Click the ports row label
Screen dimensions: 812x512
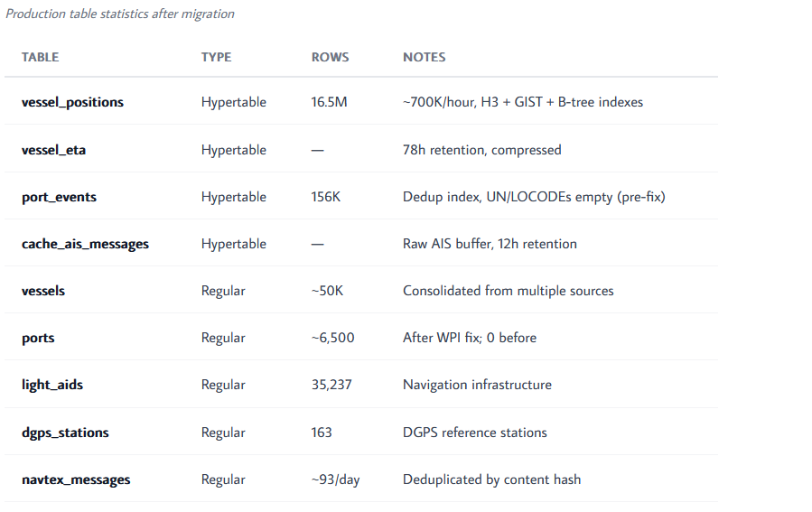38,338
